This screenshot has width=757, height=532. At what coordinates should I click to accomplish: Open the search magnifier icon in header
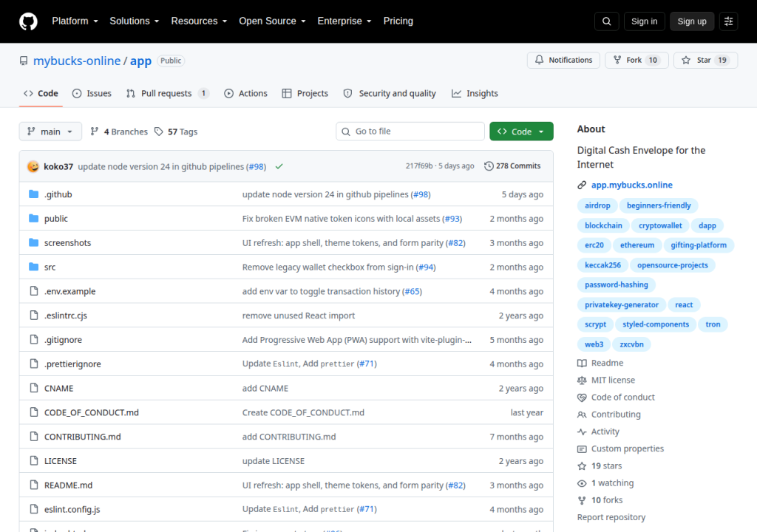click(x=607, y=21)
